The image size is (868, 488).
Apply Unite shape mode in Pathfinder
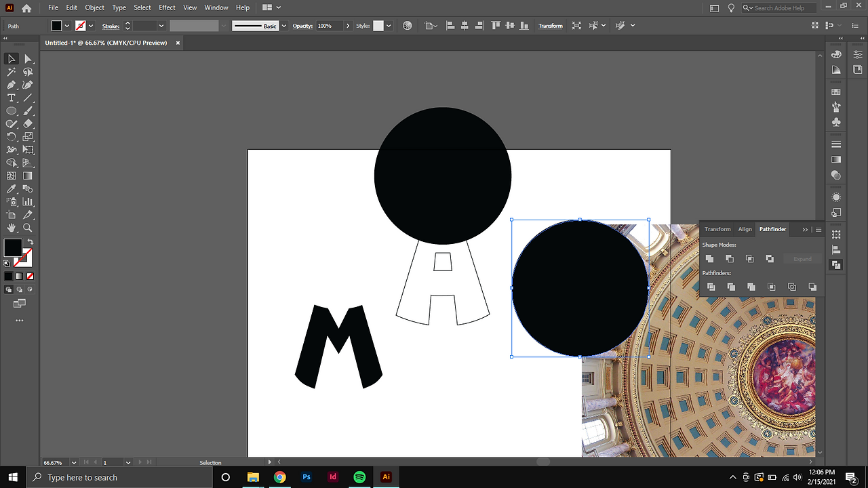point(709,259)
